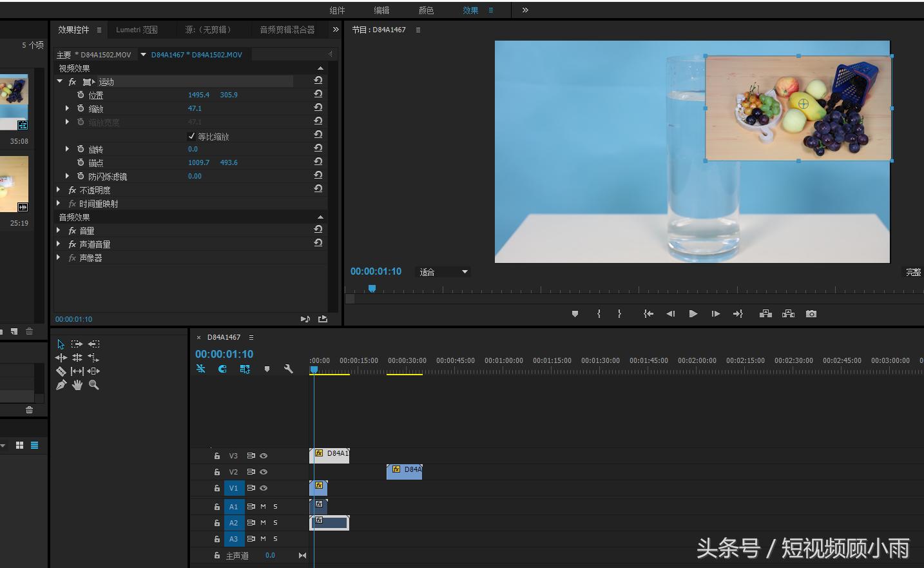Screen dimensions: 924x568
Task: Switch to the 颜色 workspace tab
Action: point(426,10)
